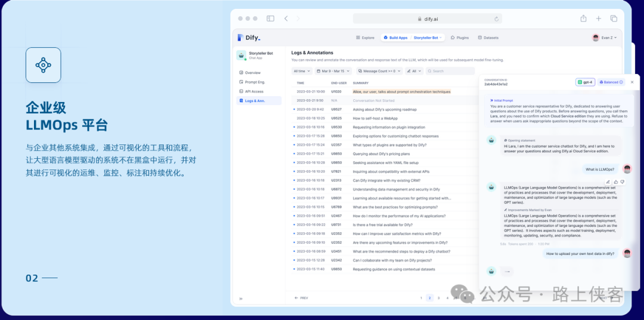The width and height of the screenshot is (644, 320).
Task: Open log about customizing chatbot responses
Action: 385,136
